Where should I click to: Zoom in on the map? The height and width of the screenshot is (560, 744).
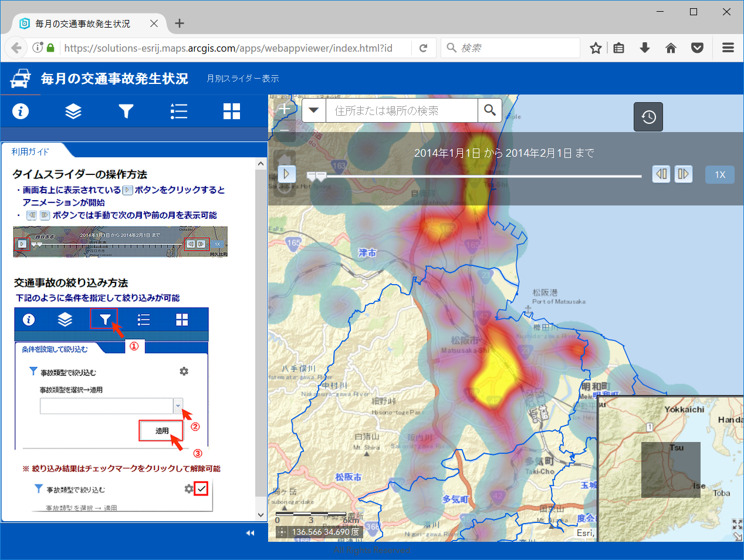click(285, 109)
